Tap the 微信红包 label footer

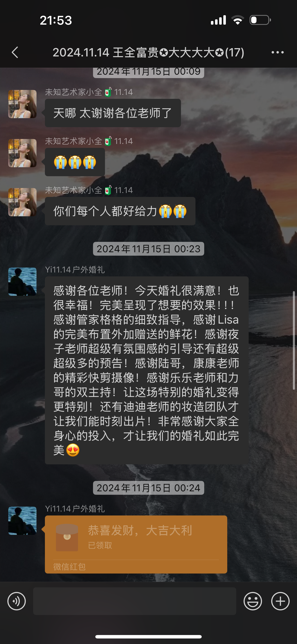tap(70, 567)
